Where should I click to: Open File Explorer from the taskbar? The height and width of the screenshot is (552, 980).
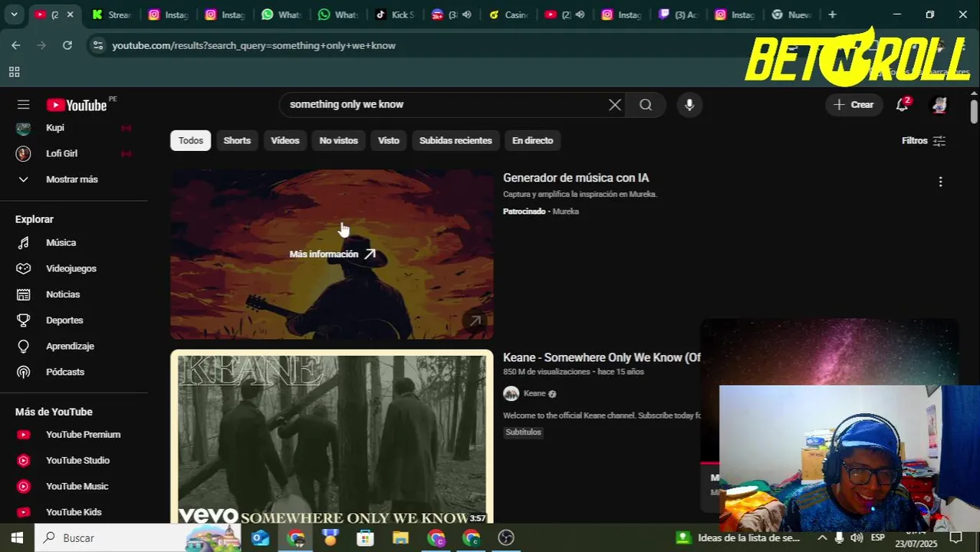click(400, 538)
